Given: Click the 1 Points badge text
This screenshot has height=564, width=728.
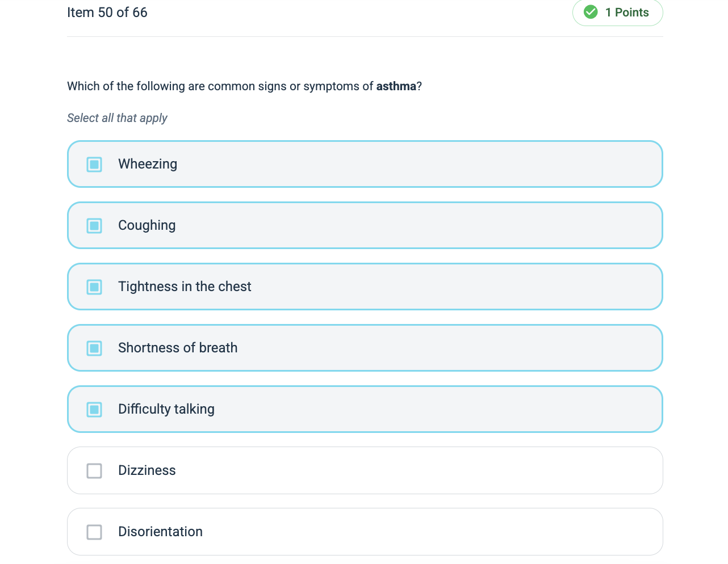Looking at the screenshot, I should coord(627,12).
